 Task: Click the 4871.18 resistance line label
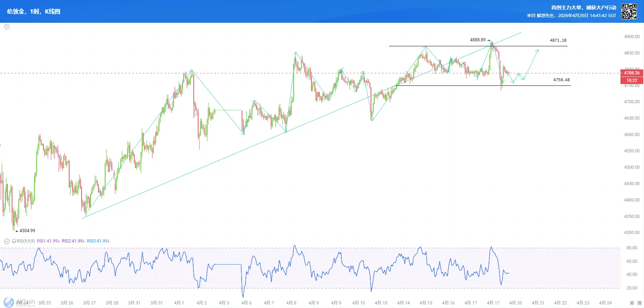click(x=558, y=40)
